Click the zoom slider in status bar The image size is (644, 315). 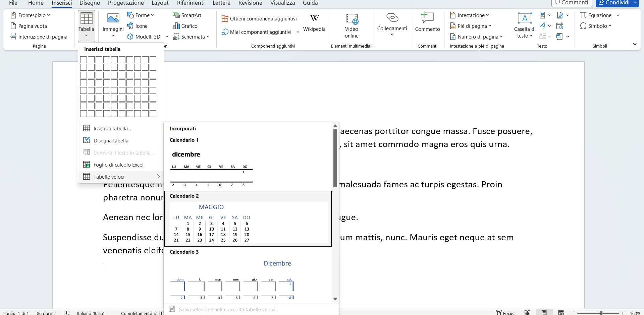[x=601, y=313]
